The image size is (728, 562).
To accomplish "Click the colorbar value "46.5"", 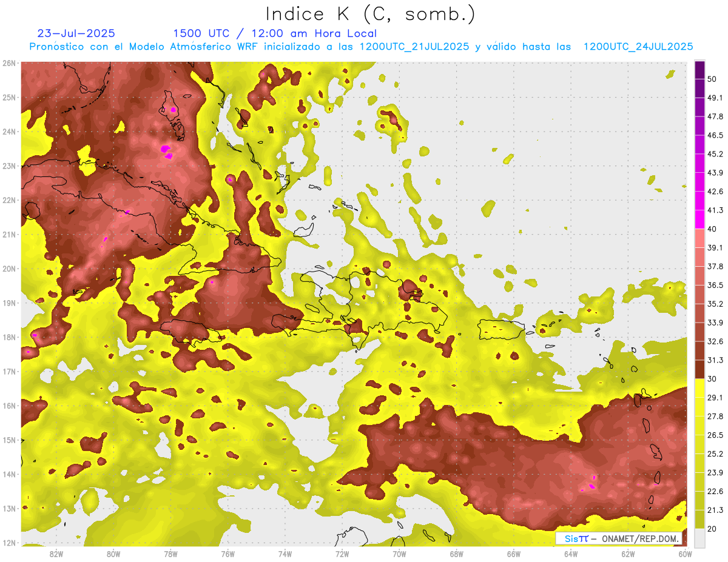I will [715, 135].
